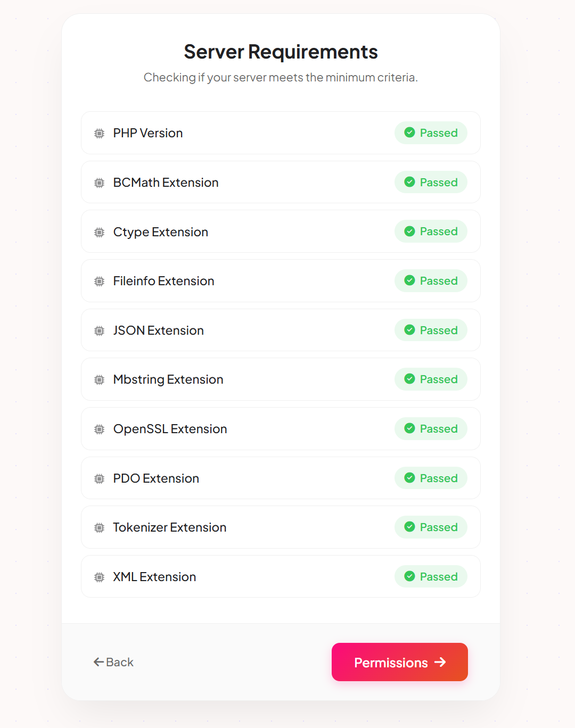Click the CPU icon beside BCMath Extension
Screen dimensions: 575x728
99,183
